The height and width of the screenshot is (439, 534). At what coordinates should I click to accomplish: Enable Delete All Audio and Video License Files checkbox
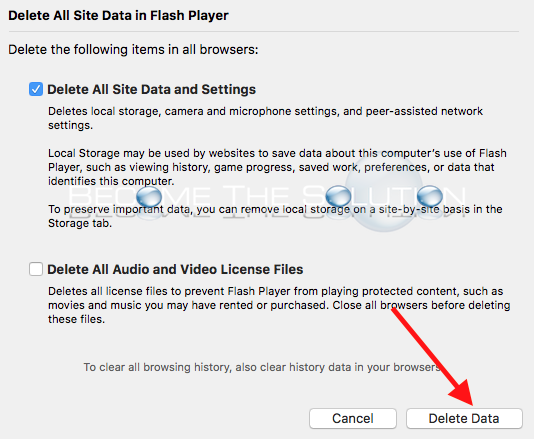(x=36, y=269)
